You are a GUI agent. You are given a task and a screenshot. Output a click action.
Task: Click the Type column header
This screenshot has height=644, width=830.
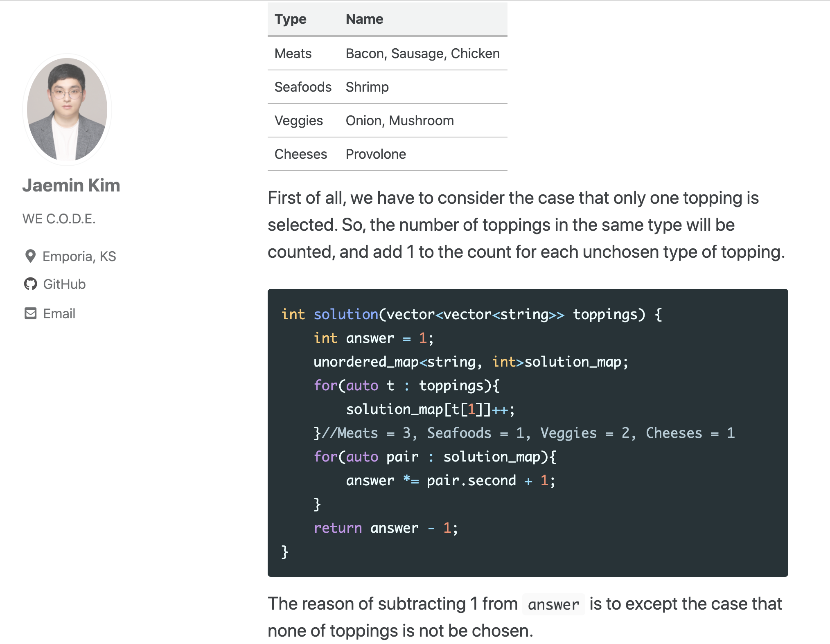click(291, 19)
